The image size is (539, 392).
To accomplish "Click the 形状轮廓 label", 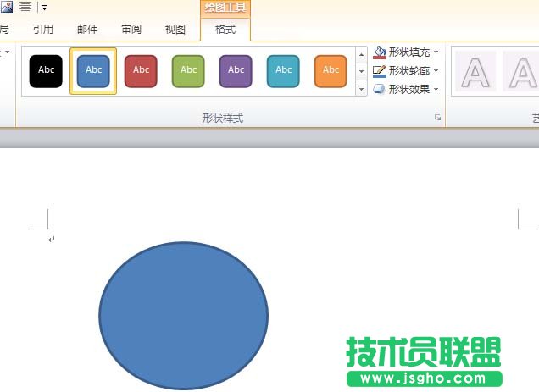I will (x=409, y=71).
